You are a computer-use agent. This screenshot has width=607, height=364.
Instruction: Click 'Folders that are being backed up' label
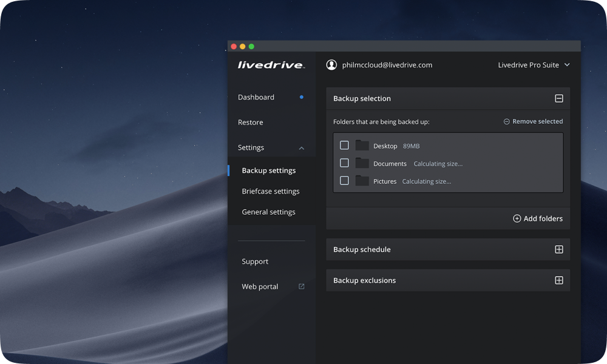(381, 122)
